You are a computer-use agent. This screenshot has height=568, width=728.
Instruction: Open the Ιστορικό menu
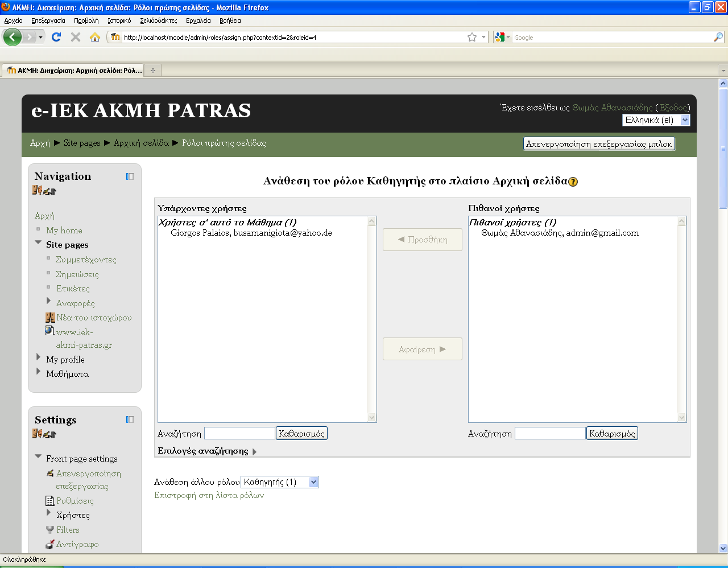click(x=119, y=20)
